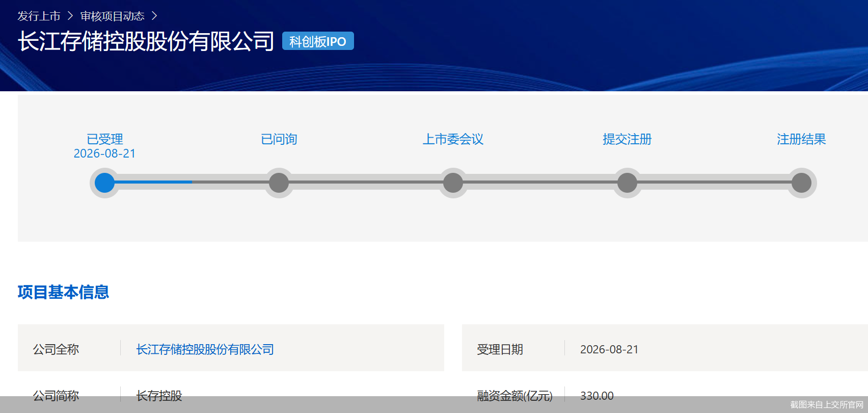Click the 已问询 stage label
Viewport: 868px width, 413px height.
coord(279,139)
